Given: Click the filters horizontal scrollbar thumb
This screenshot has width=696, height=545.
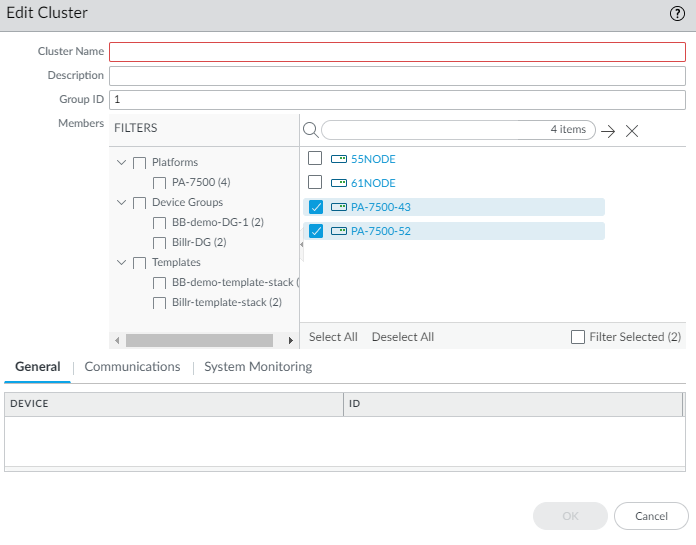Looking at the screenshot, I should click(199, 340).
